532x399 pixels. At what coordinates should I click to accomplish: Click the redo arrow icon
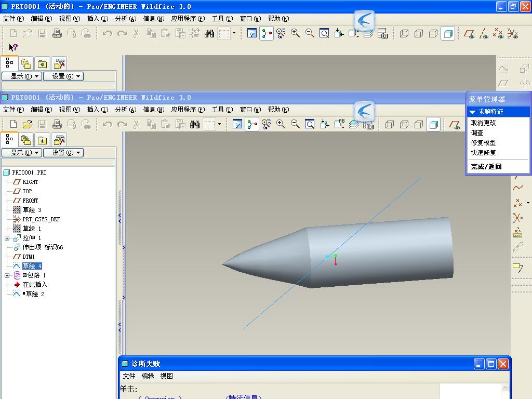[x=122, y=125]
